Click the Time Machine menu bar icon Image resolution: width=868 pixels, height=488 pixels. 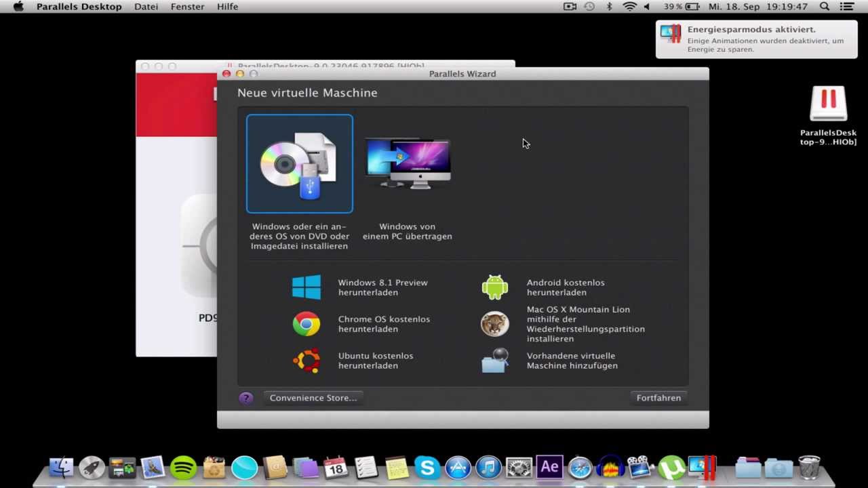click(x=589, y=7)
